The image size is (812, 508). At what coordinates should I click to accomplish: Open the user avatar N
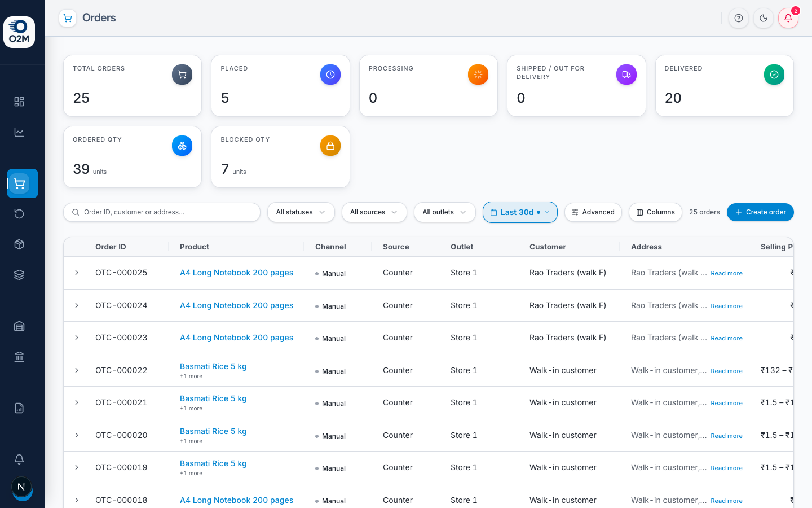[21, 487]
